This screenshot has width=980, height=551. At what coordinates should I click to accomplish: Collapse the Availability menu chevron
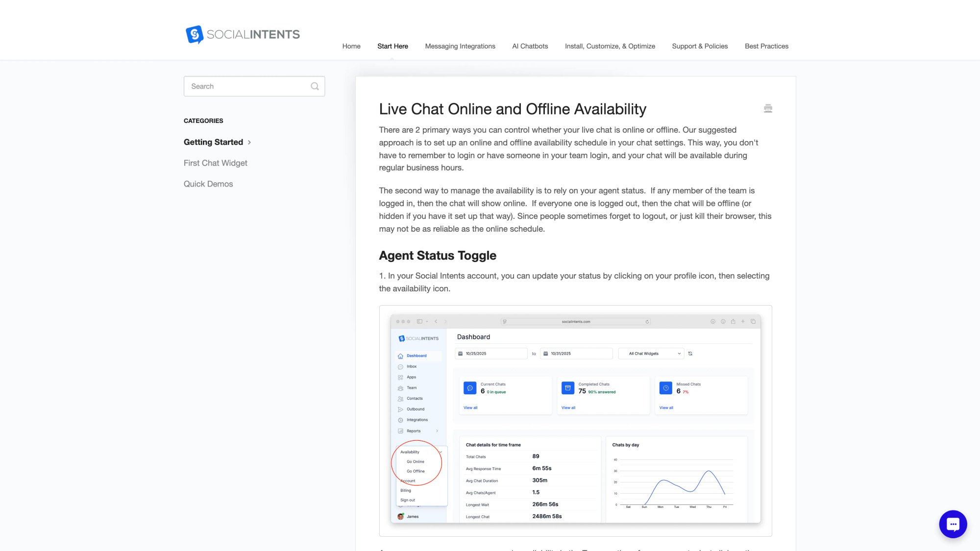[x=440, y=452]
